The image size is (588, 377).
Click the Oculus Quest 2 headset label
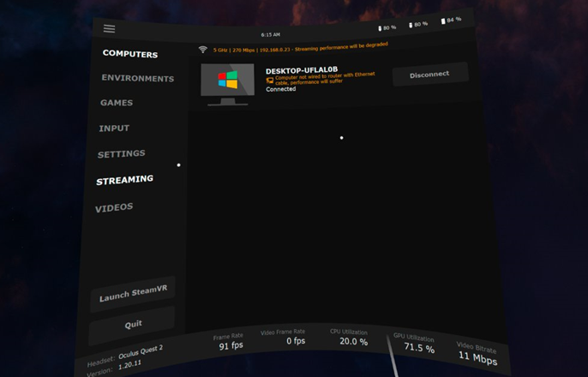141,351
